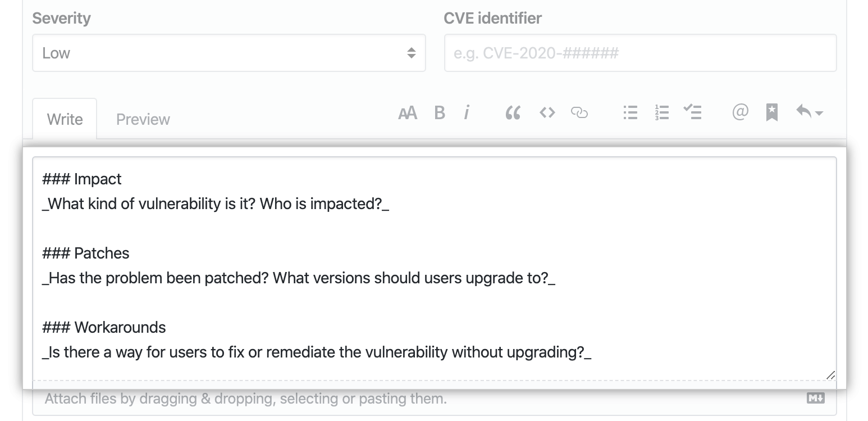The image size is (868, 421).
Task: Select the Write tab
Action: [x=65, y=119]
